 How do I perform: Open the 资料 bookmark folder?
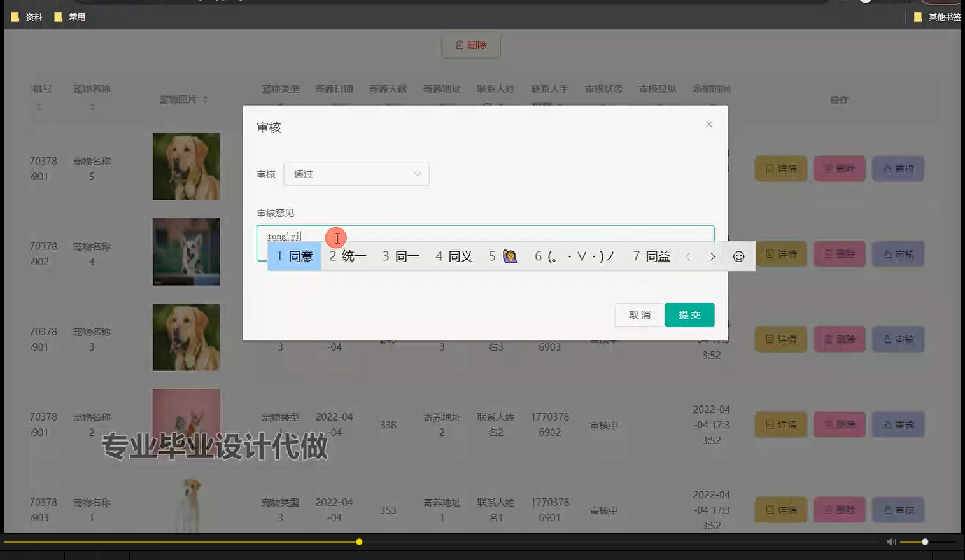point(26,17)
